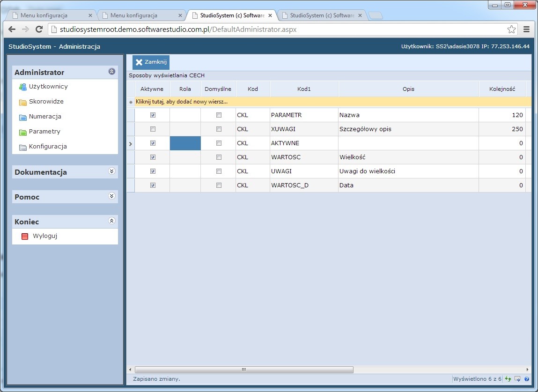Open Konfiguracja in the sidebar
538x392 pixels.
(48, 147)
